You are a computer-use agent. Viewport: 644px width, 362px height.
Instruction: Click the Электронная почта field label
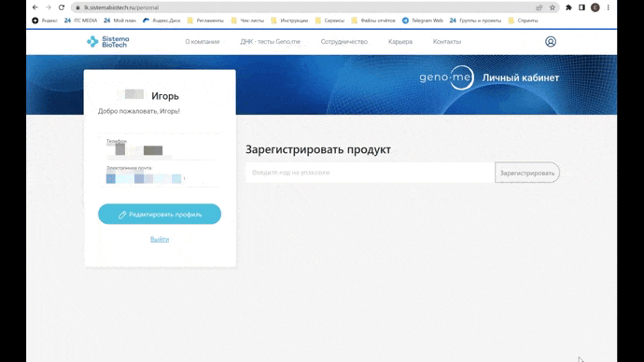[129, 168]
